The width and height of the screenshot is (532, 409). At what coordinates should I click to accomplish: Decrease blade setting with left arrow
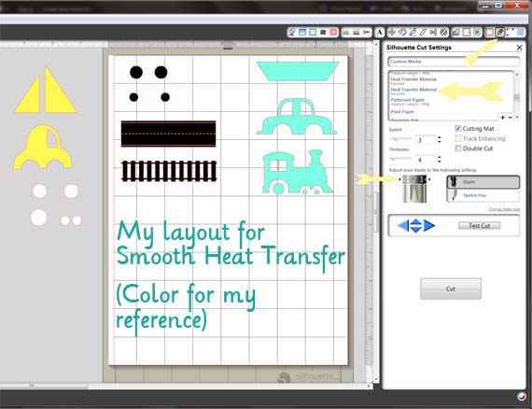pos(399,179)
